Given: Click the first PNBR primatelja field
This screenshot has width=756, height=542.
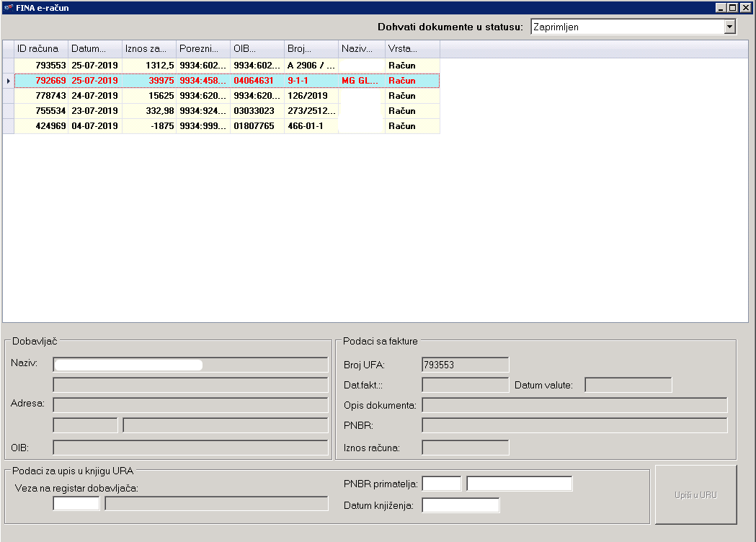Looking at the screenshot, I should click(x=441, y=484).
